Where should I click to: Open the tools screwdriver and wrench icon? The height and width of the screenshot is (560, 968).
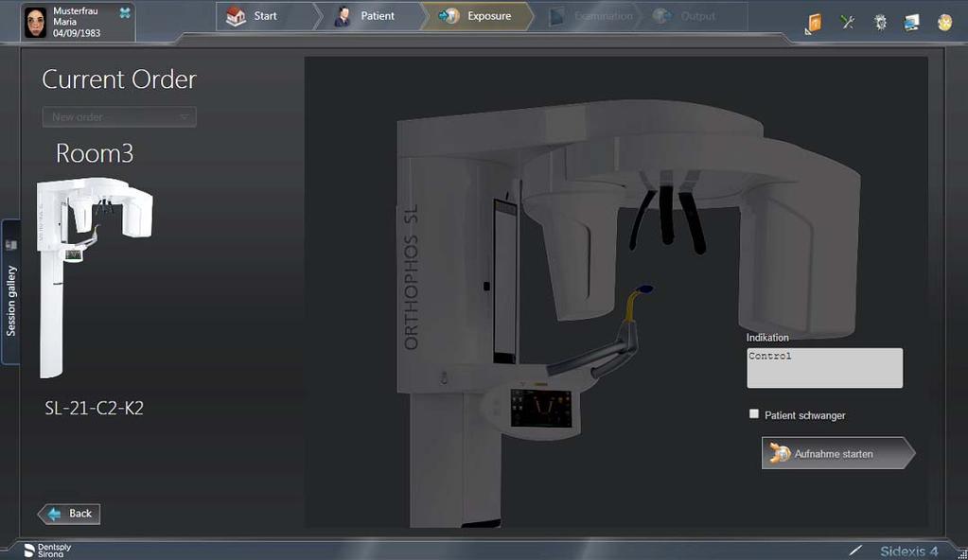pos(848,22)
